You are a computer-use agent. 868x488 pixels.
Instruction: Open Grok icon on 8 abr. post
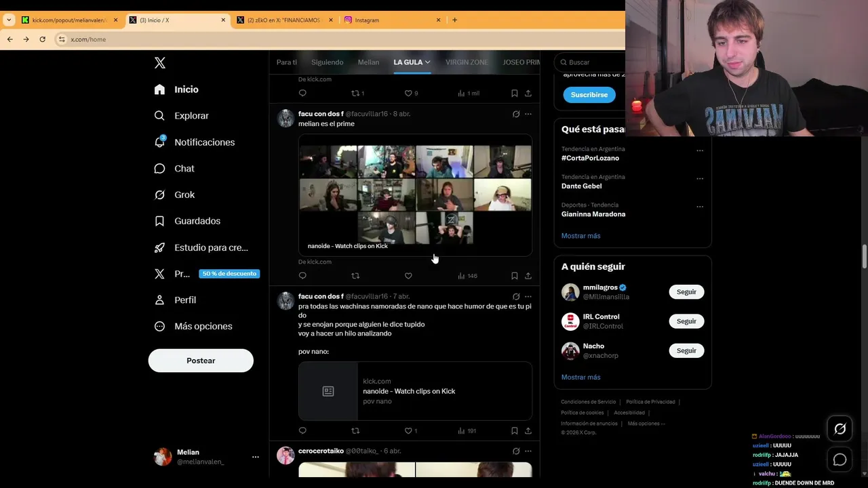coord(516,114)
